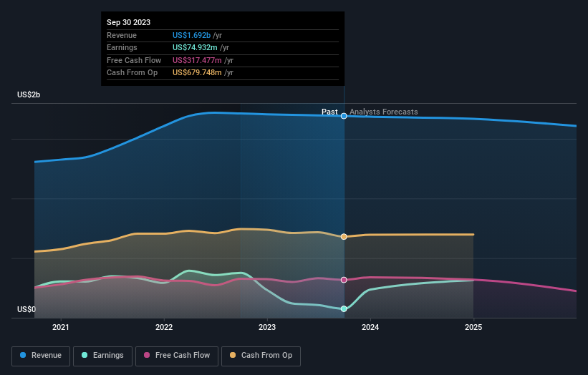The image size is (588, 375).
Task: Click the Cash From Op label in tooltip
Action: pyautogui.click(x=132, y=73)
